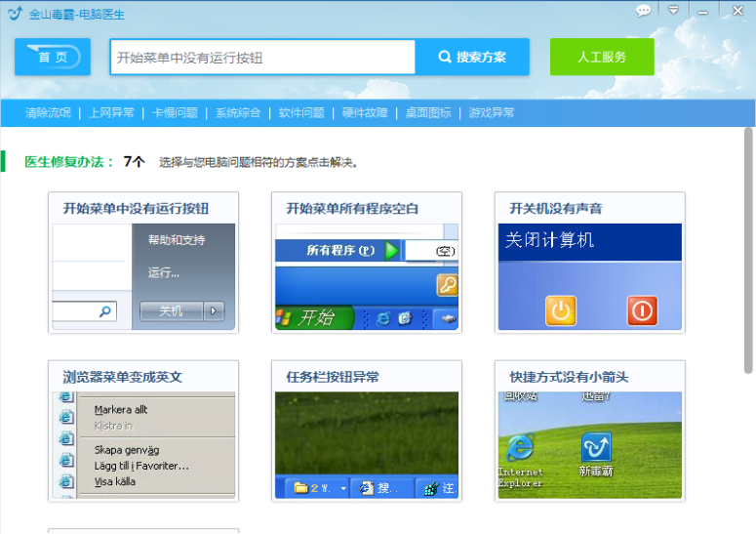Select the 清除流氓 category tab
The width and height of the screenshot is (756, 534).
pos(48,113)
